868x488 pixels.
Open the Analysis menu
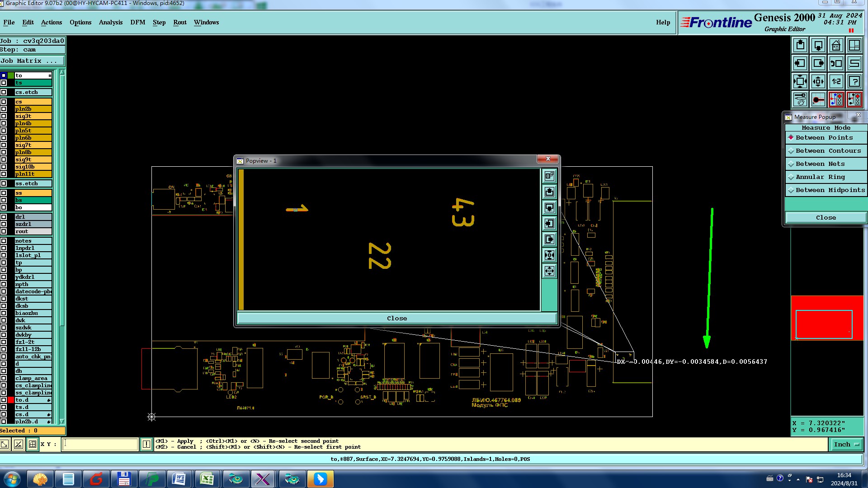(110, 22)
